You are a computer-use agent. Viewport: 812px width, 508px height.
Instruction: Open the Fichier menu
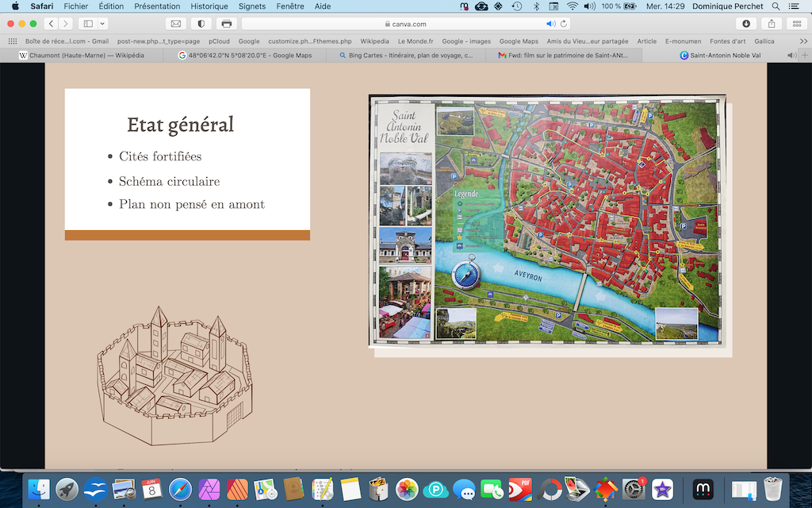(75, 6)
